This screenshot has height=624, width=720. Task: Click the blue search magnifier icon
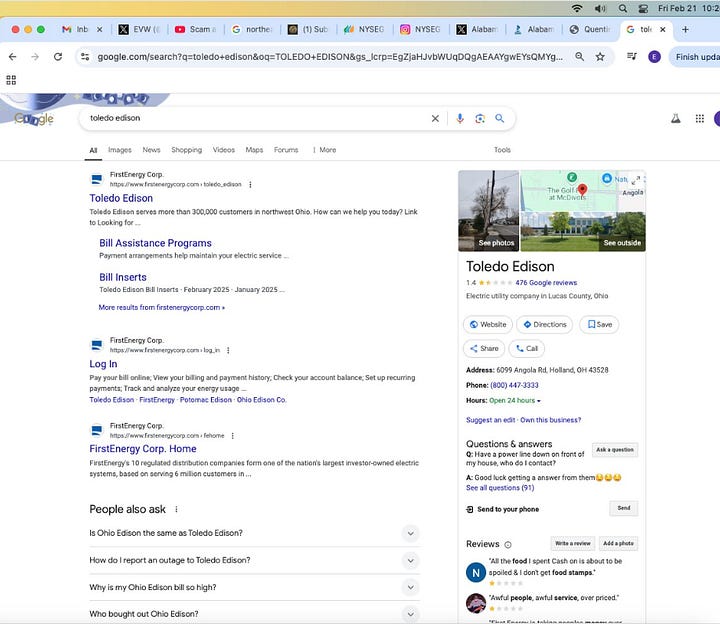point(500,118)
